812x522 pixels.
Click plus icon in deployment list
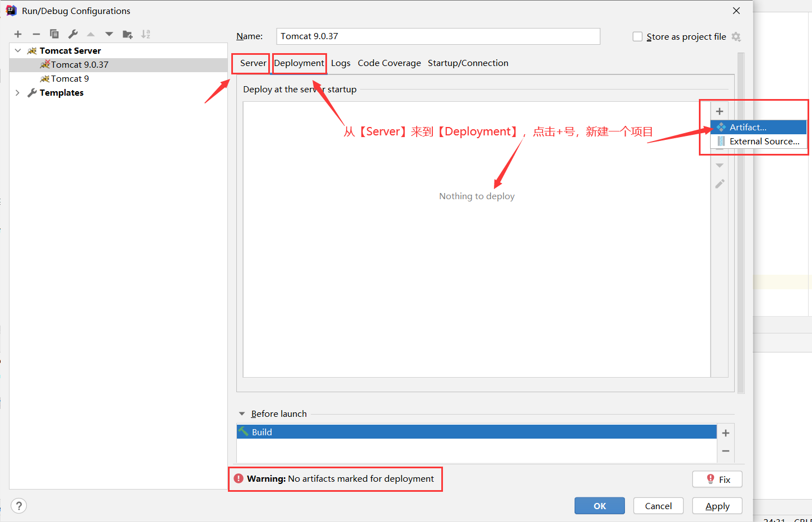[x=720, y=111]
